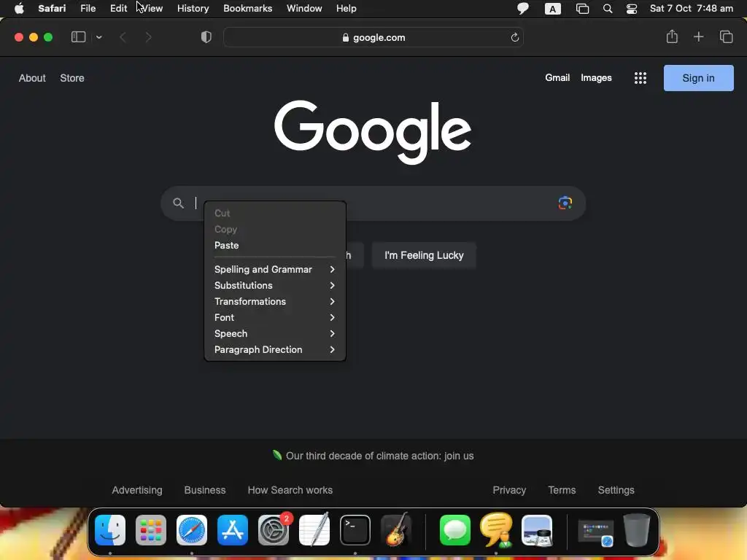Click the climate action join us link
Image resolution: width=747 pixels, height=560 pixels.
pyautogui.click(x=379, y=456)
